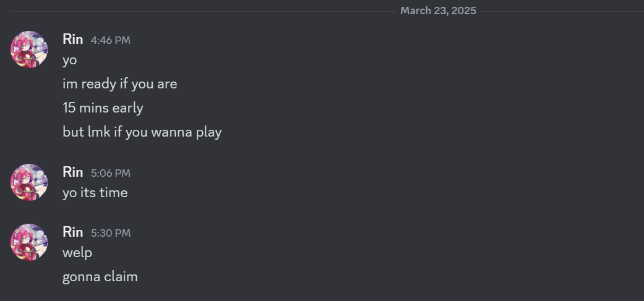Viewport: 644px width, 301px height.
Task: Click the 5:06 PM timestamp
Action: (x=111, y=173)
